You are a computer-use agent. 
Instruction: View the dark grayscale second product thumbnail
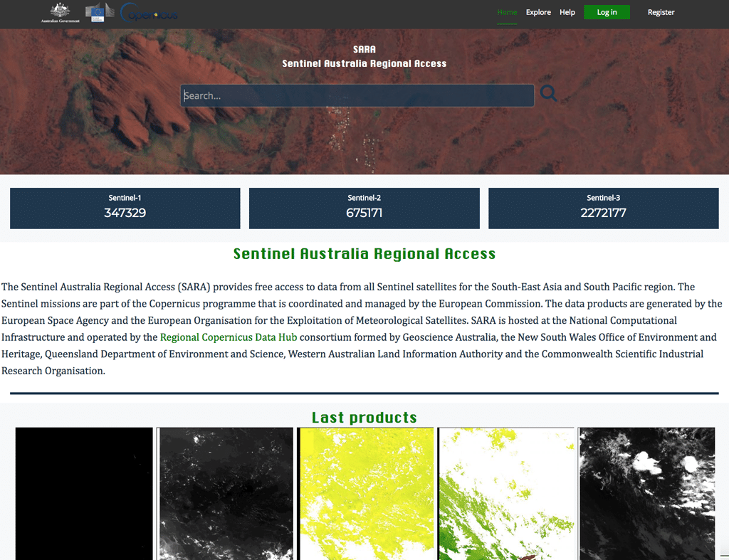point(225,493)
